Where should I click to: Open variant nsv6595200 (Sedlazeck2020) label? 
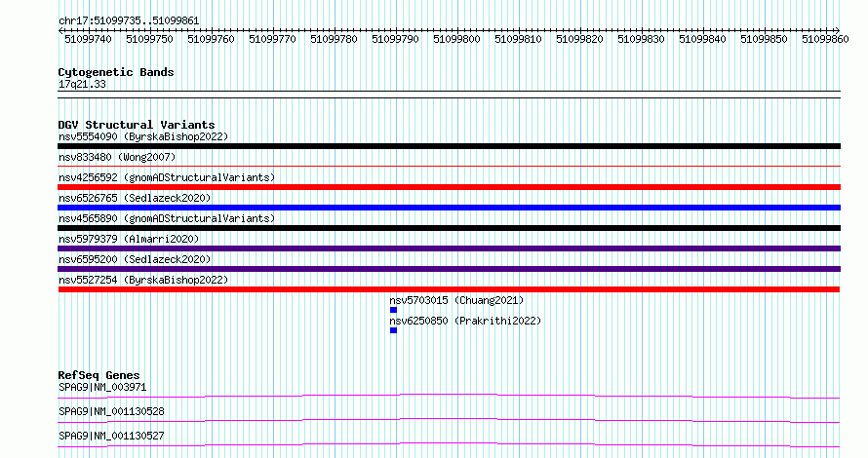click(x=135, y=259)
